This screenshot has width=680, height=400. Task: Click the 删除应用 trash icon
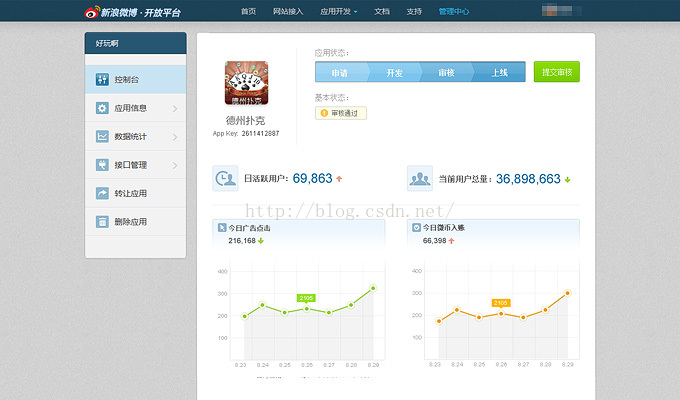(x=102, y=222)
